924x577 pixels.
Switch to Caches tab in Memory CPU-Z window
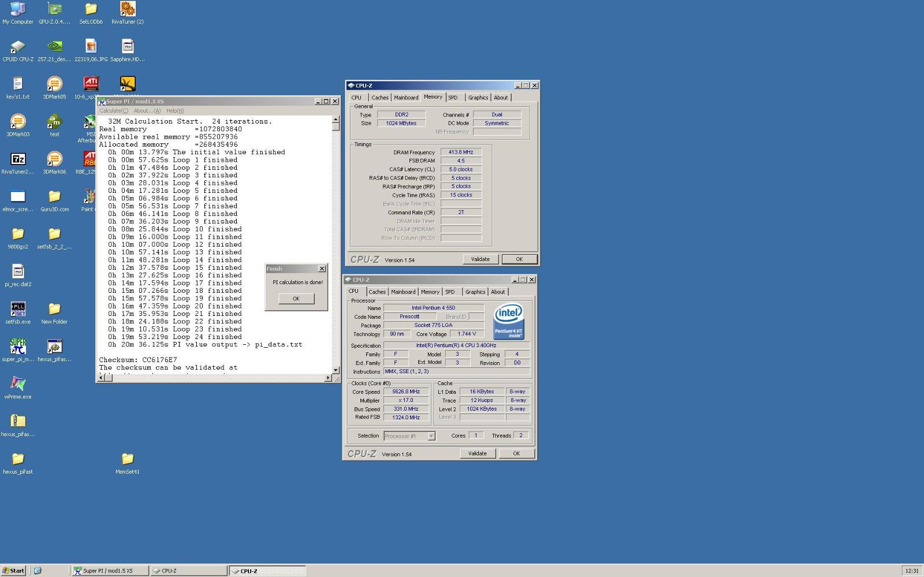[379, 98]
